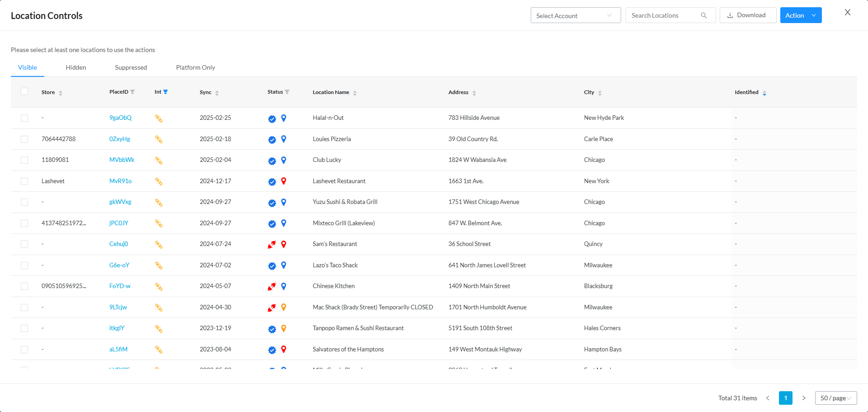Viewport: 868px width, 412px height.
Task: Select the header checkbox to select all locations
Action: tap(24, 91)
